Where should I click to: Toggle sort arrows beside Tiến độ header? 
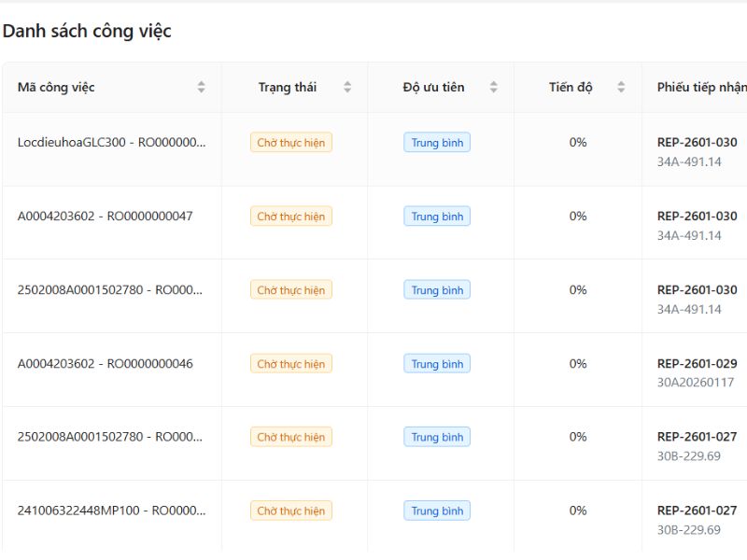(621, 88)
